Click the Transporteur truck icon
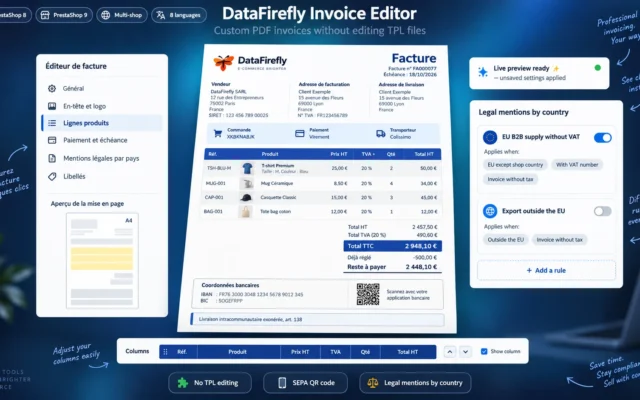 coord(380,133)
